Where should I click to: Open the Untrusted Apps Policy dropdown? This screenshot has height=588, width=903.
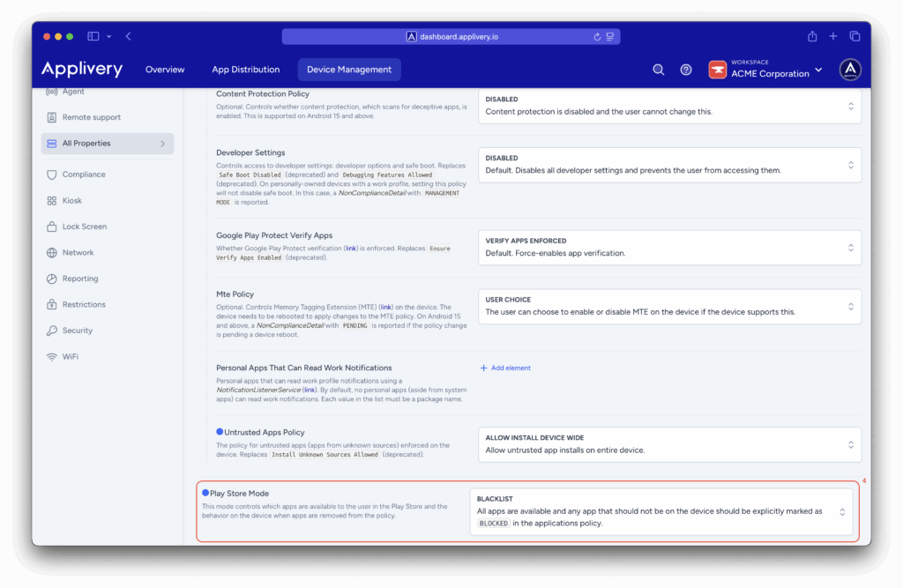pos(669,444)
